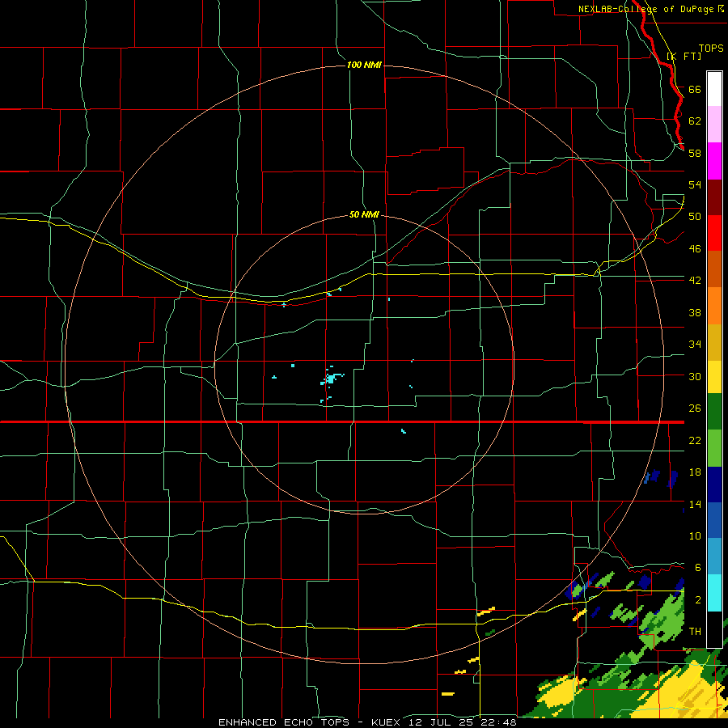Click the light green legend swatch
Viewport: 728px width, 728px height.
(714, 448)
